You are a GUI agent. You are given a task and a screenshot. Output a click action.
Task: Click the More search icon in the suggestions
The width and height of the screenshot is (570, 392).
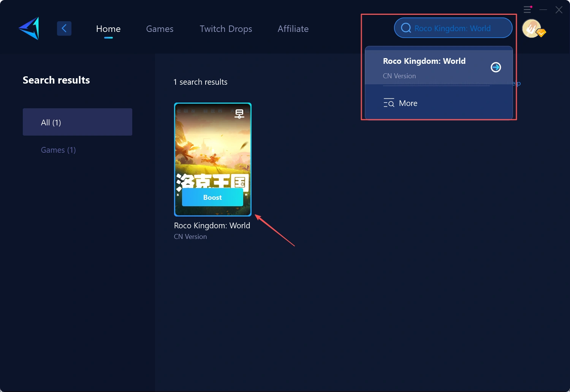click(x=389, y=103)
